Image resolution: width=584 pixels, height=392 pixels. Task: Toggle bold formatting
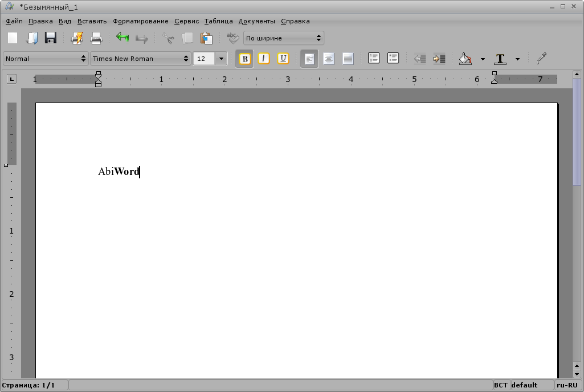pyautogui.click(x=244, y=59)
